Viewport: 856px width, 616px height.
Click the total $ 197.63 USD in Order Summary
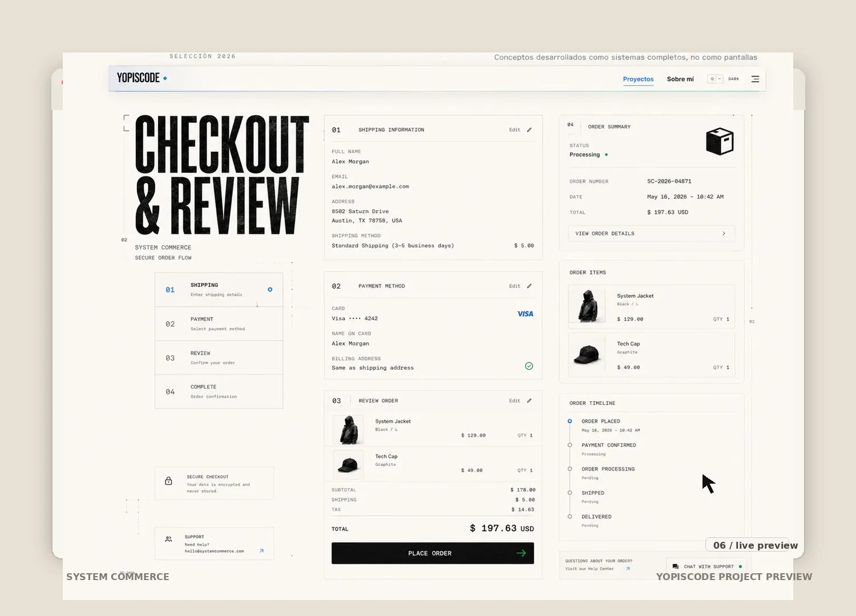(668, 212)
